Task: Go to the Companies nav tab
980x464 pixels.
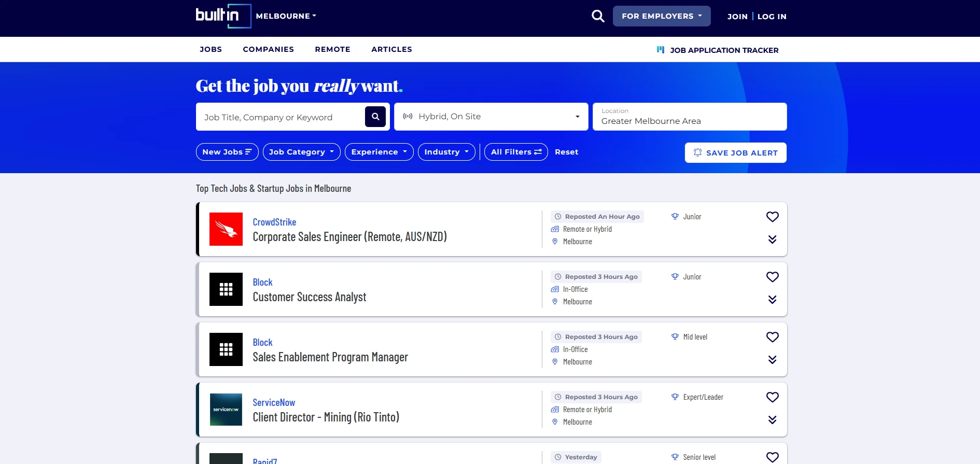Action: [x=268, y=49]
